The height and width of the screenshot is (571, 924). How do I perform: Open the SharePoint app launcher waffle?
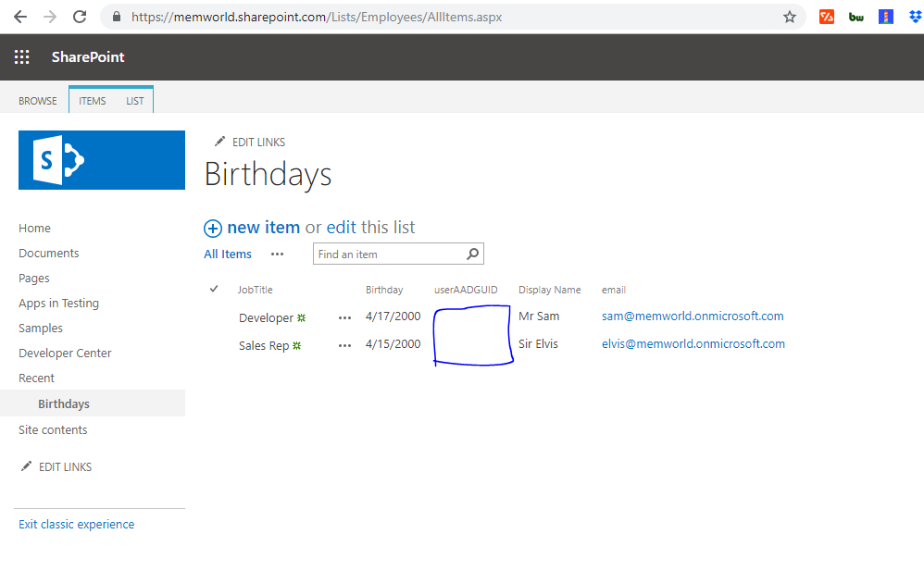22,57
